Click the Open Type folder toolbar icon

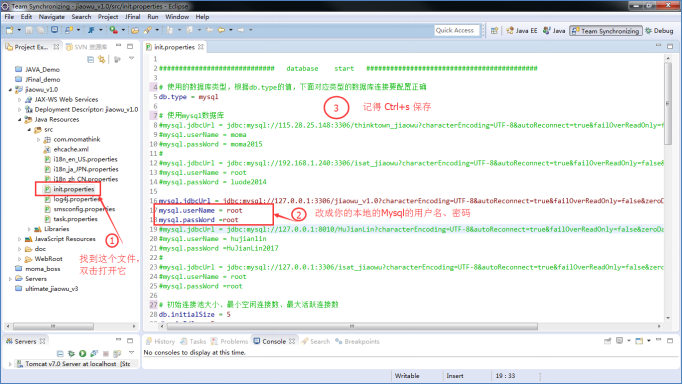pos(135,30)
